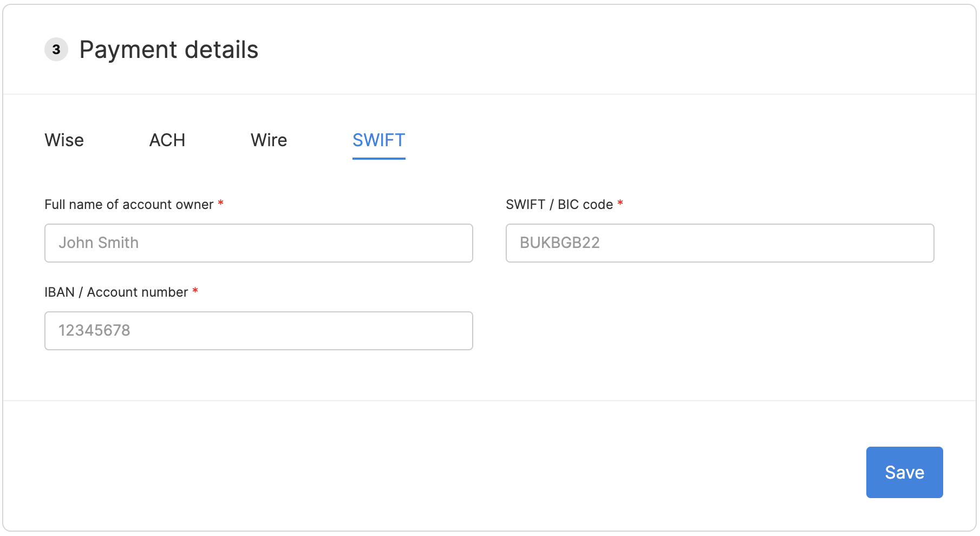Click the BUKBGB22 placeholder text
Viewport: 980px width, 536px height.
coord(559,243)
